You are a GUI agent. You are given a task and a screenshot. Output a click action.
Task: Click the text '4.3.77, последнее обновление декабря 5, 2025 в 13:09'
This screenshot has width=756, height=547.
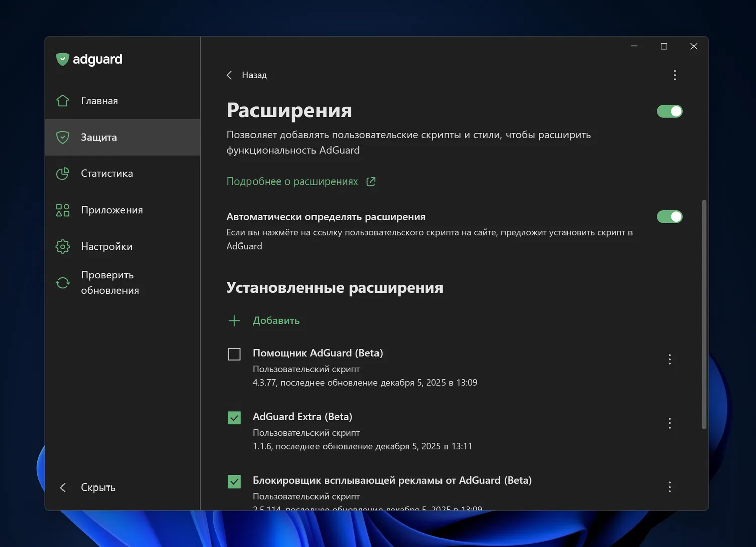[x=365, y=383]
